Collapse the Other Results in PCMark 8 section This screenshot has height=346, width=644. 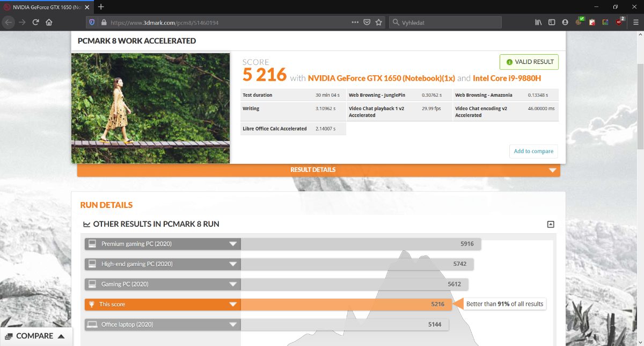tap(550, 225)
